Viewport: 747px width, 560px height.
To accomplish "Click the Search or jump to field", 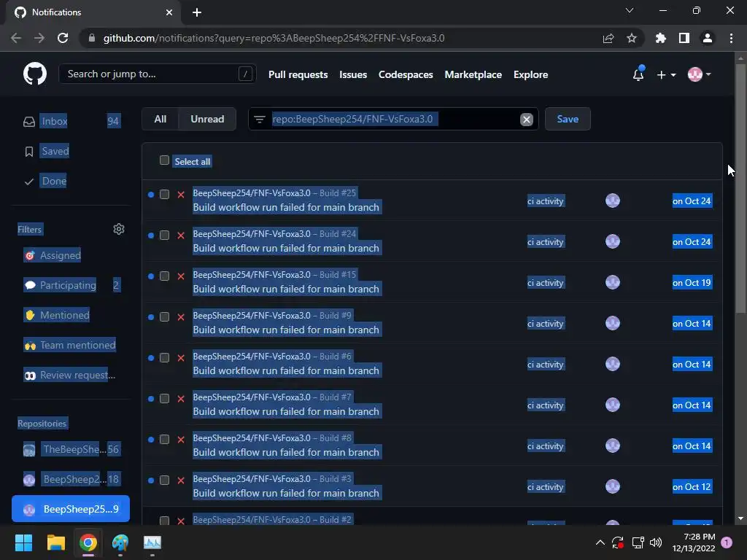I will (x=158, y=74).
